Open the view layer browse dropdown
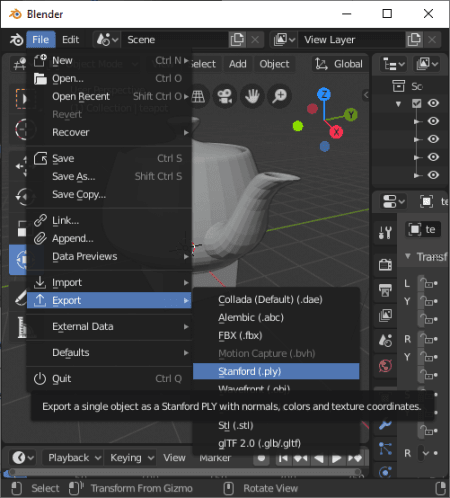Screen dimensions: 450x498 [284, 40]
